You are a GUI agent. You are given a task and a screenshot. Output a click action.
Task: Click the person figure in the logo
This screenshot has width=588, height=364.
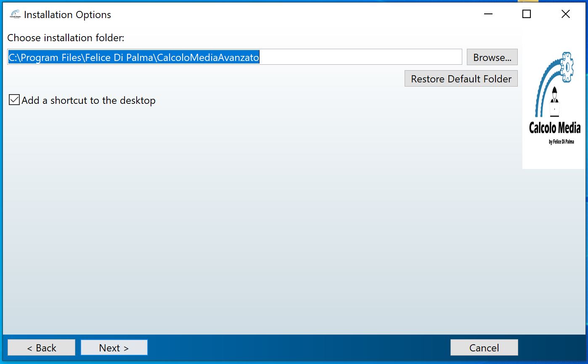click(x=555, y=96)
